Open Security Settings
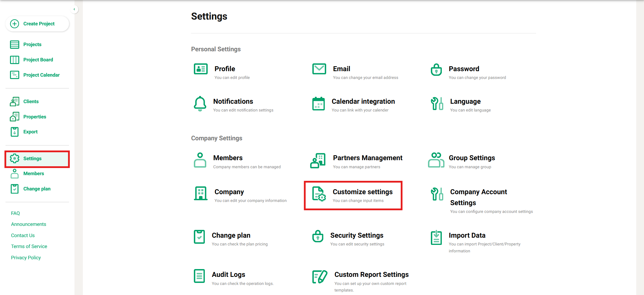 point(357,236)
